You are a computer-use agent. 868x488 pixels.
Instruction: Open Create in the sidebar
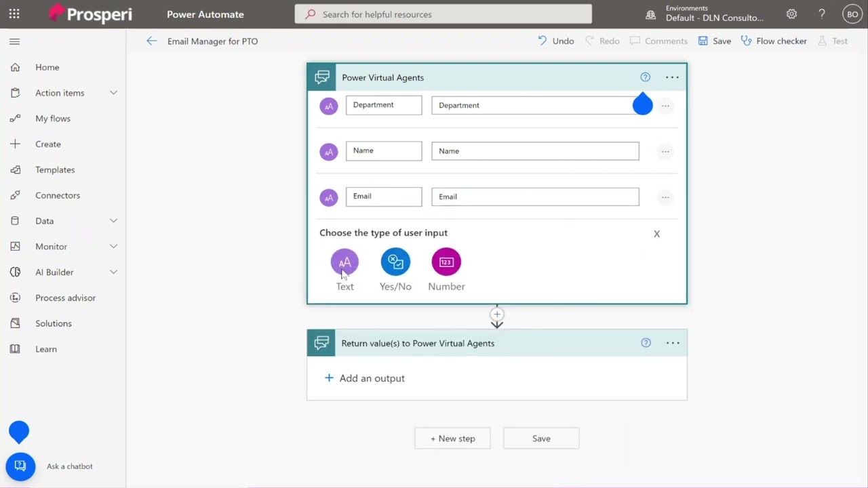point(48,144)
